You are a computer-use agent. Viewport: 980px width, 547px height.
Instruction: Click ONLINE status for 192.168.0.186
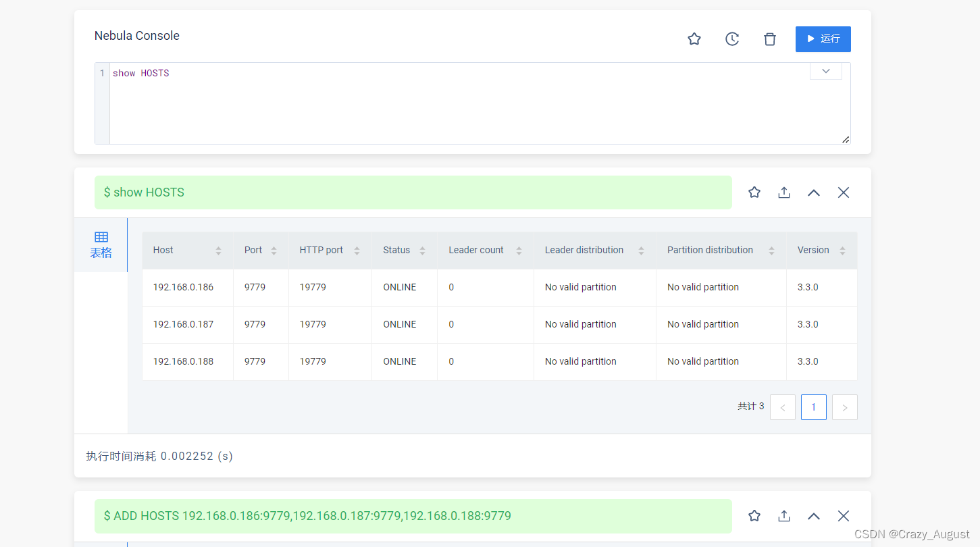coord(400,287)
